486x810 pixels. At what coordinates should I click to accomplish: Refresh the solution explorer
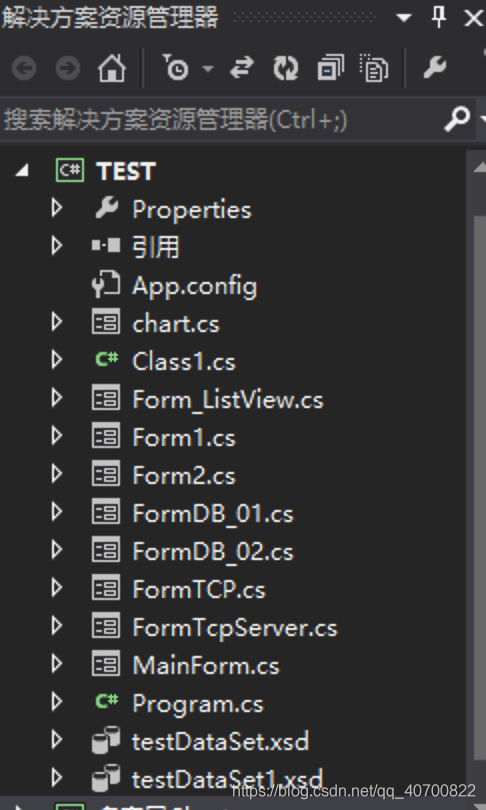[286, 68]
